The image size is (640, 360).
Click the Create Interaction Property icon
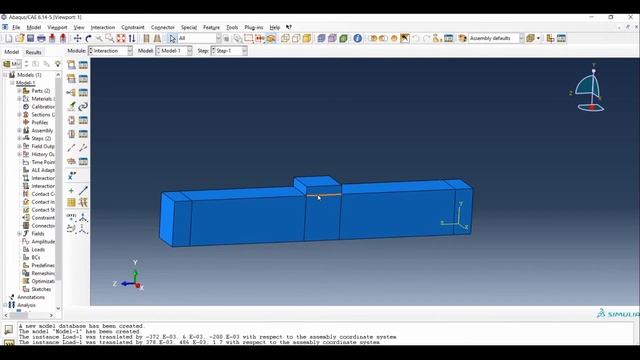click(x=71, y=79)
